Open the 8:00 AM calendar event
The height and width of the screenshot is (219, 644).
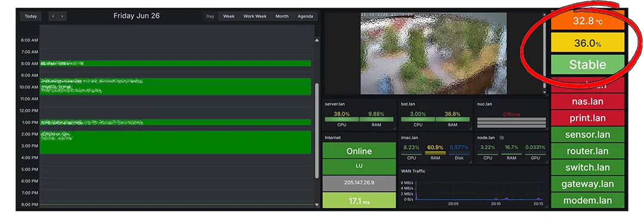(175, 63)
